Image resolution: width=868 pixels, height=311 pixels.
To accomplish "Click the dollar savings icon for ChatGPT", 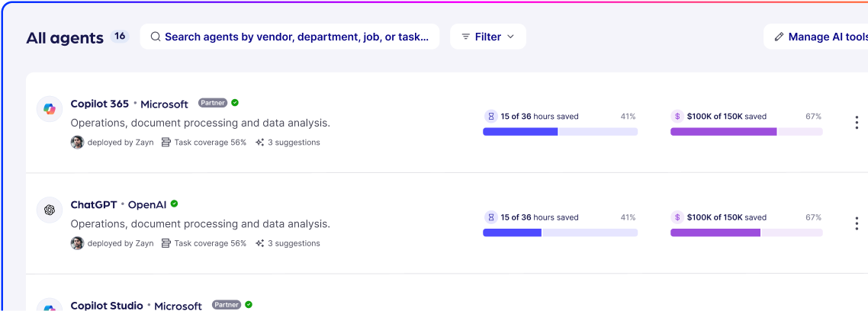I will (x=677, y=217).
